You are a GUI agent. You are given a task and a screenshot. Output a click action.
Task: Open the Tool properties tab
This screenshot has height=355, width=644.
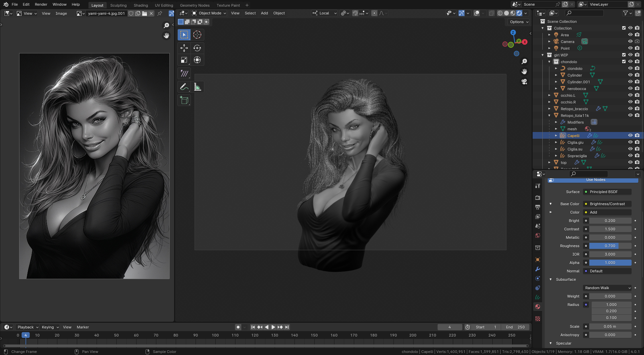click(x=538, y=185)
